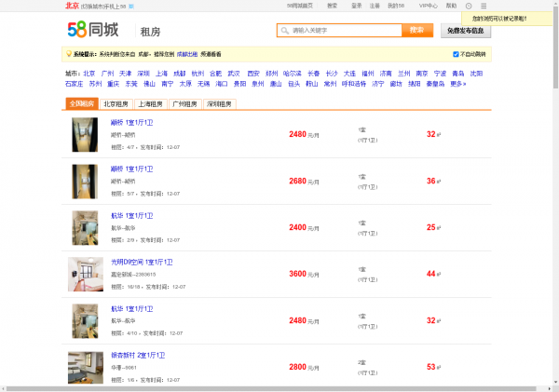Open 银杏新村 listing photo thumbnail
This screenshot has height=392, width=559.
(85, 367)
